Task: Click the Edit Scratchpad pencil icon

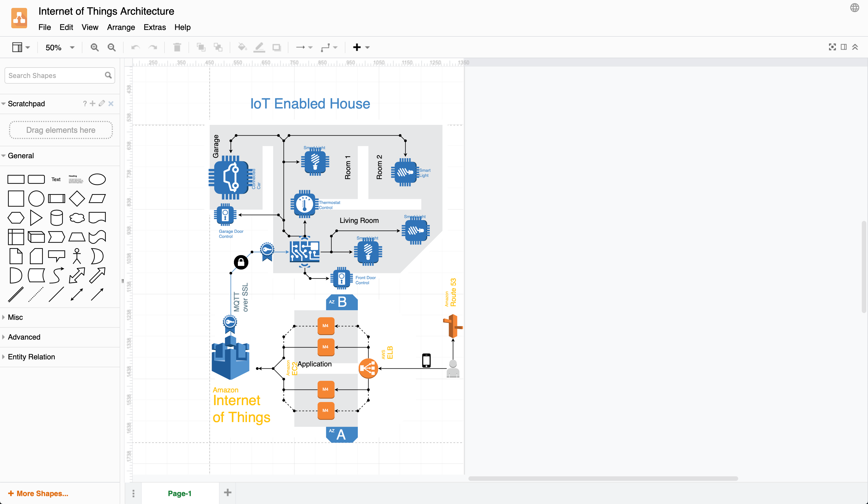Action: (102, 103)
